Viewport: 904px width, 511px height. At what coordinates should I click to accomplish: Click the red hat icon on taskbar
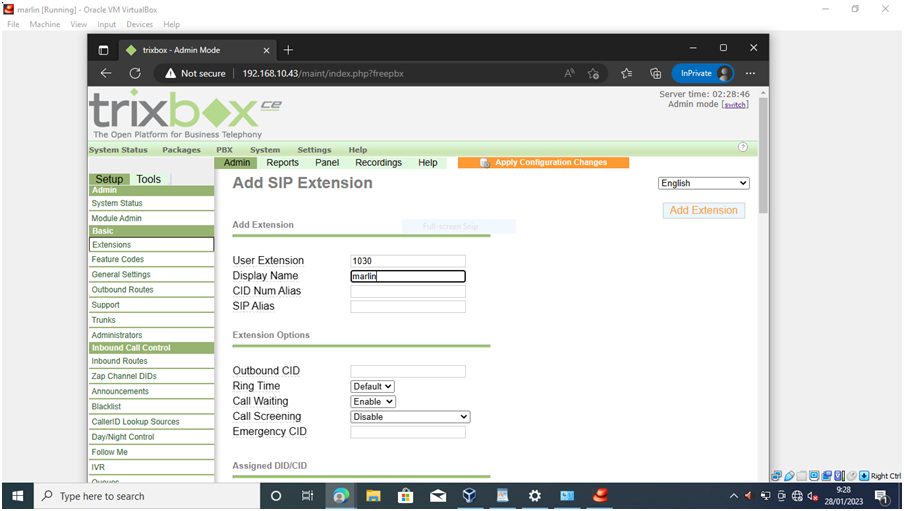point(600,496)
